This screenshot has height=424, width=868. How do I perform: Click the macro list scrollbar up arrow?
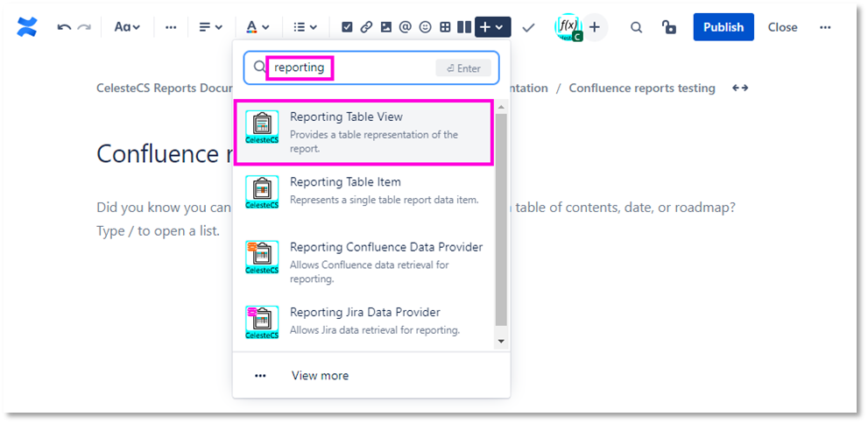(x=501, y=106)
